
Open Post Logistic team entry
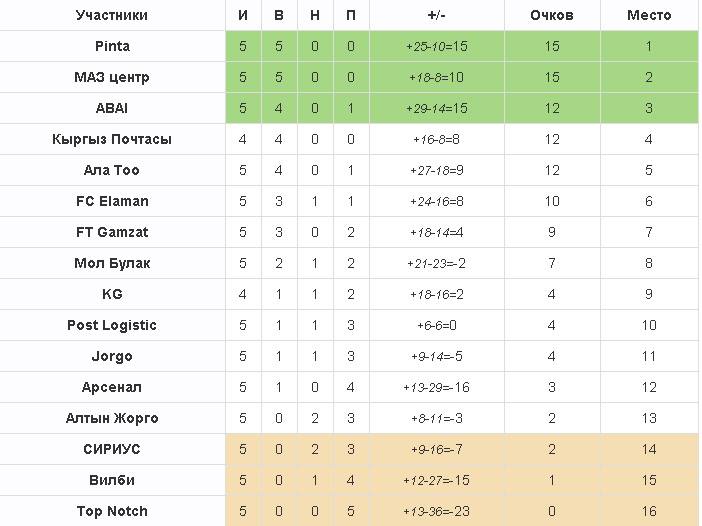(x=112, y=325)
